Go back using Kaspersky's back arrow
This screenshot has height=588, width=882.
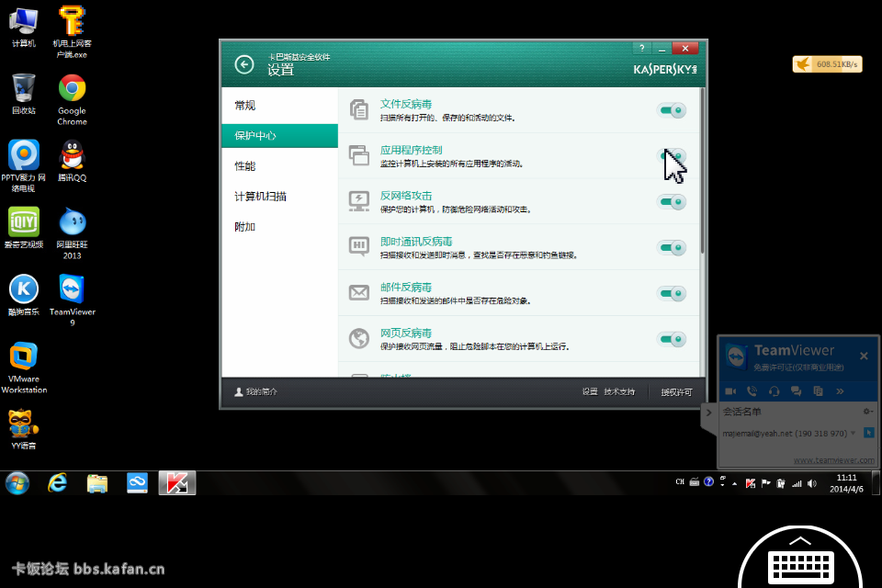(x=244, y=64)
